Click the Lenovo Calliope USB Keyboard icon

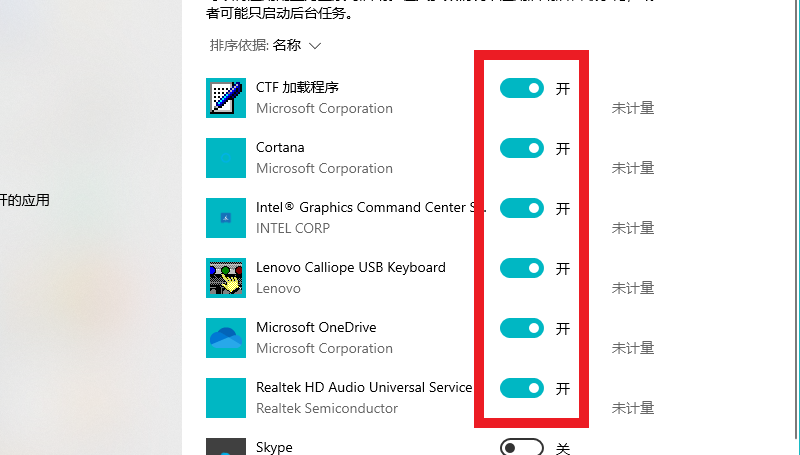(x=225, y=278)
